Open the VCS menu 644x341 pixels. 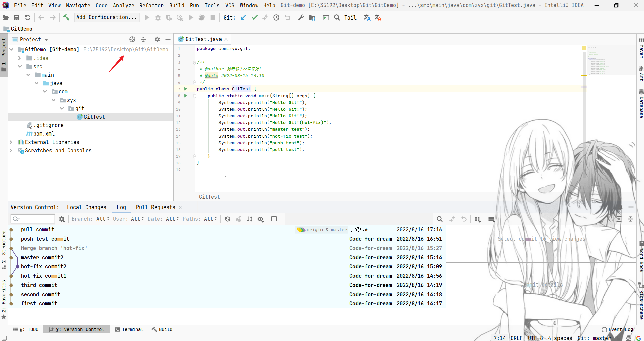230,5
